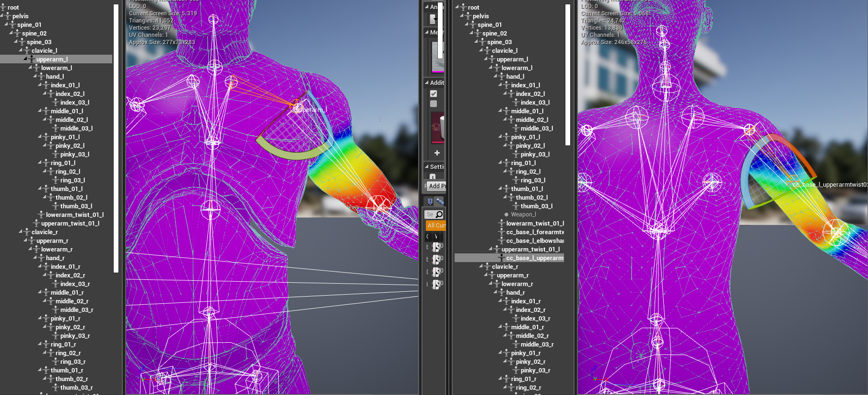Click upperarm_l bone icon in left skeleton tree
This screenshot has width=868, height=395.
point(32,59)
